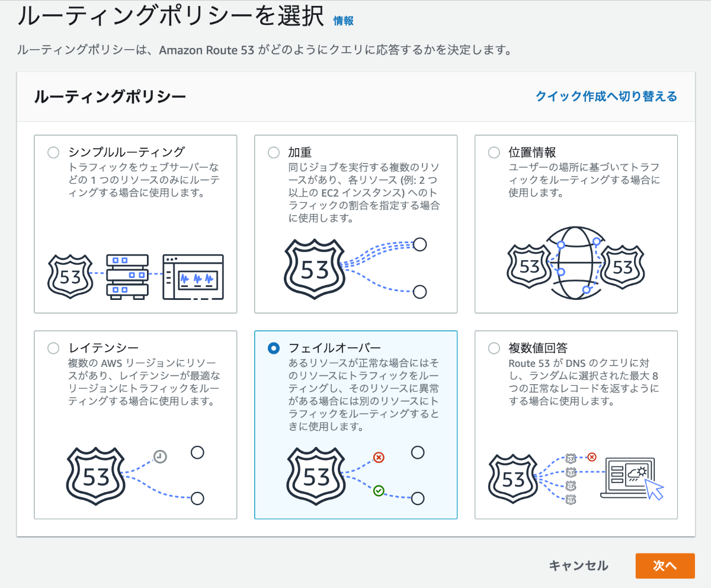Click クイック作成へ切り替える link

[606, 96]
